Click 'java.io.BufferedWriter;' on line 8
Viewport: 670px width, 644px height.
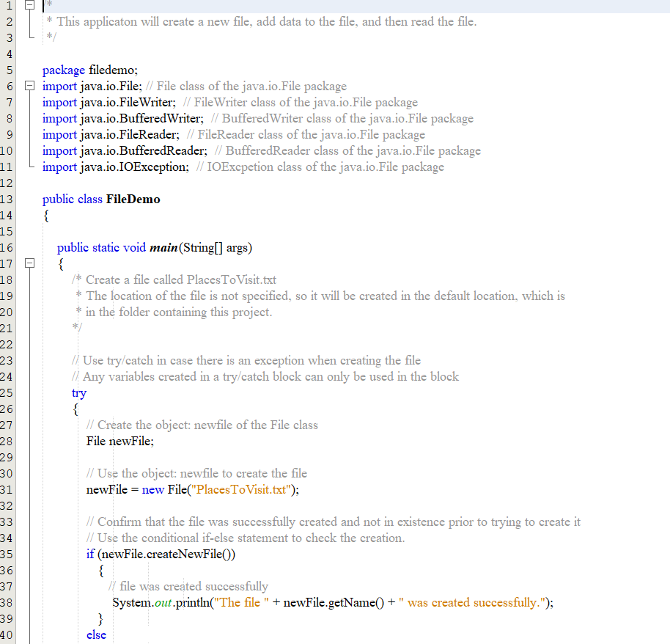142,118
